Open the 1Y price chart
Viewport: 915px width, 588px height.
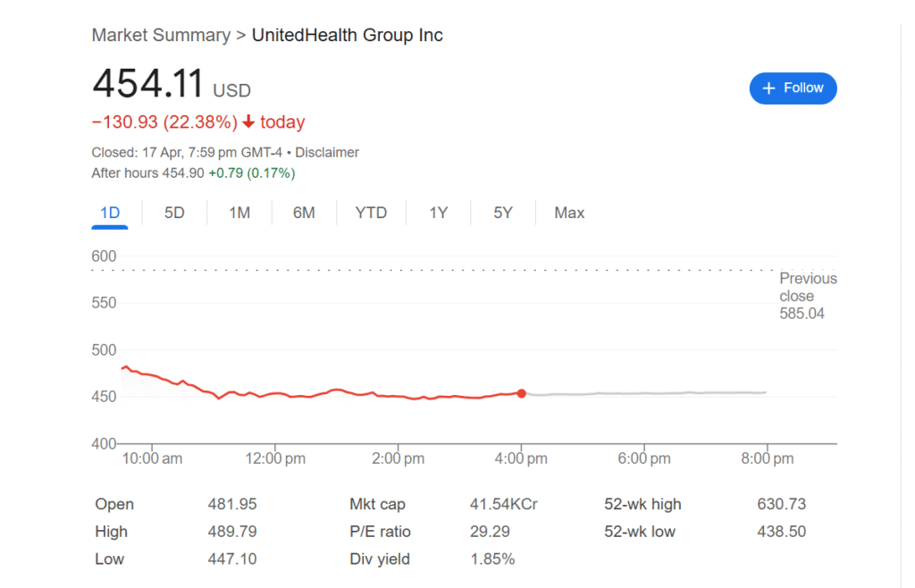coord(438,213)
